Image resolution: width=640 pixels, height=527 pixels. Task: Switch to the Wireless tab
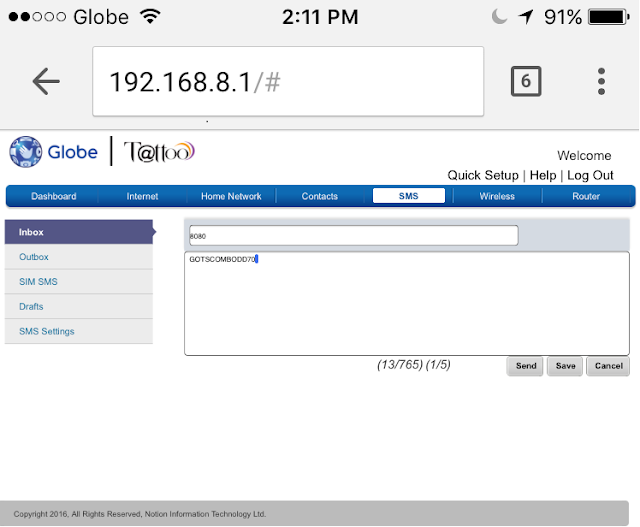497,196
